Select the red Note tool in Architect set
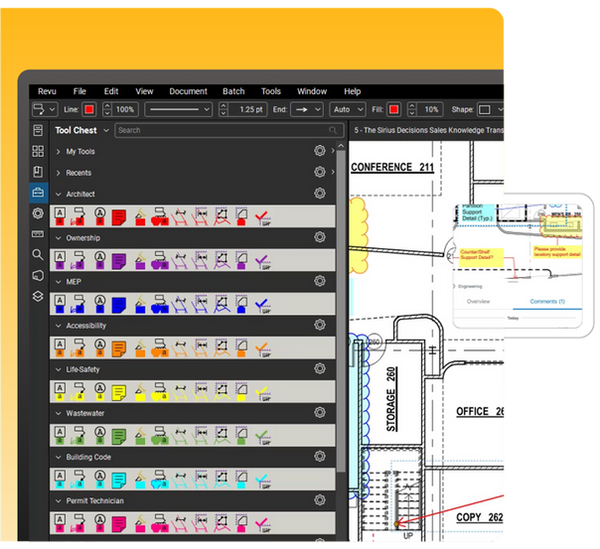This screenshot has width=600, height=549. [x=119, y=217]
